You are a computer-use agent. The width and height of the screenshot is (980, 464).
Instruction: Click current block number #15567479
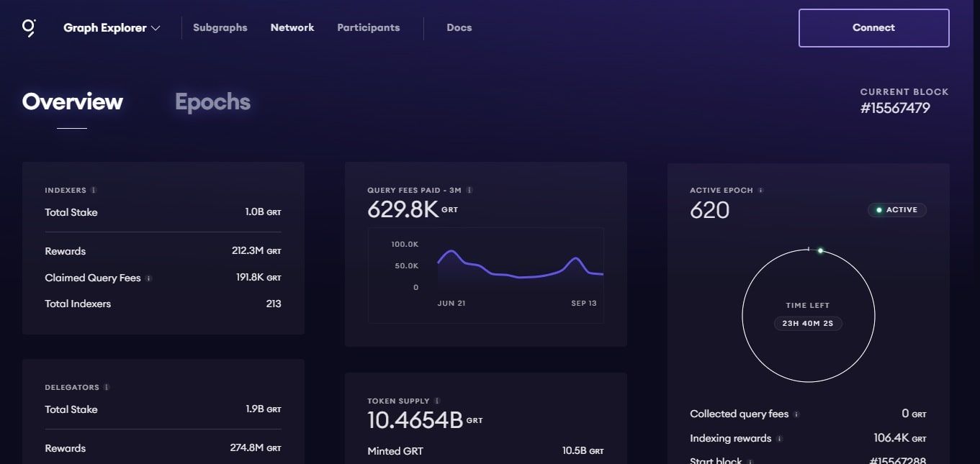[x=895, y=108]
